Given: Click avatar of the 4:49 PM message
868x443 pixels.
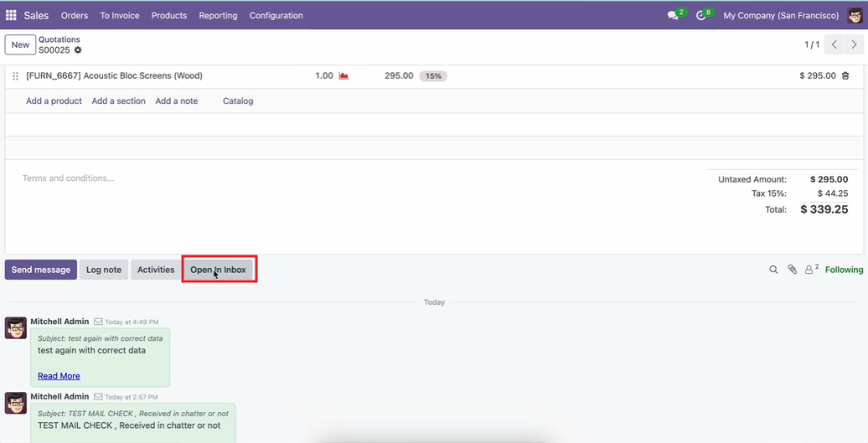Looking at the screenshot, I should tap(16, 328).
